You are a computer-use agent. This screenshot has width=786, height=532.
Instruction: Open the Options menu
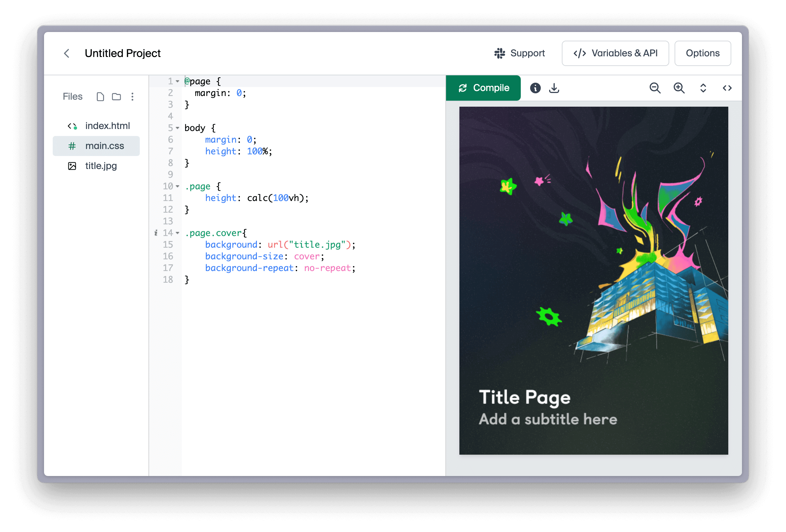click(703, 53)
